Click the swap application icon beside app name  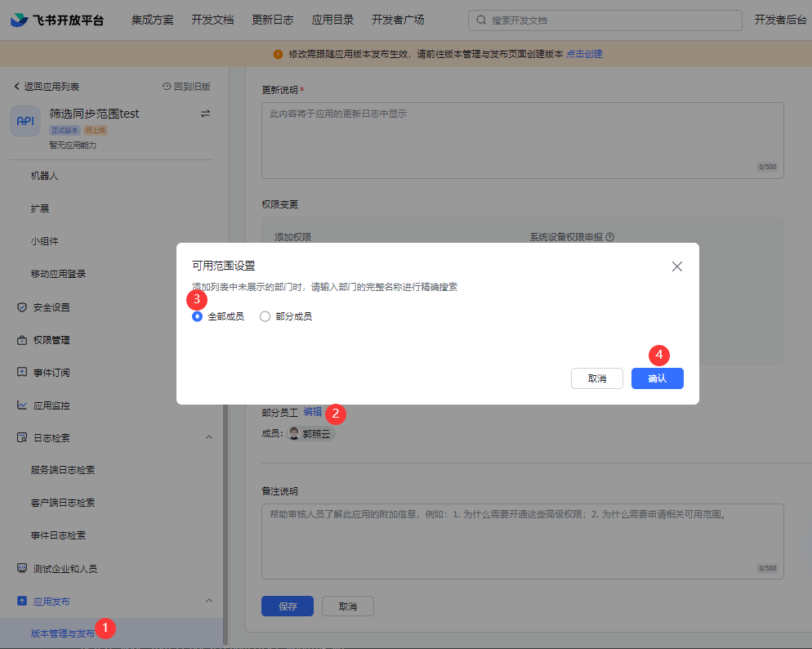(x=205, y=114)
